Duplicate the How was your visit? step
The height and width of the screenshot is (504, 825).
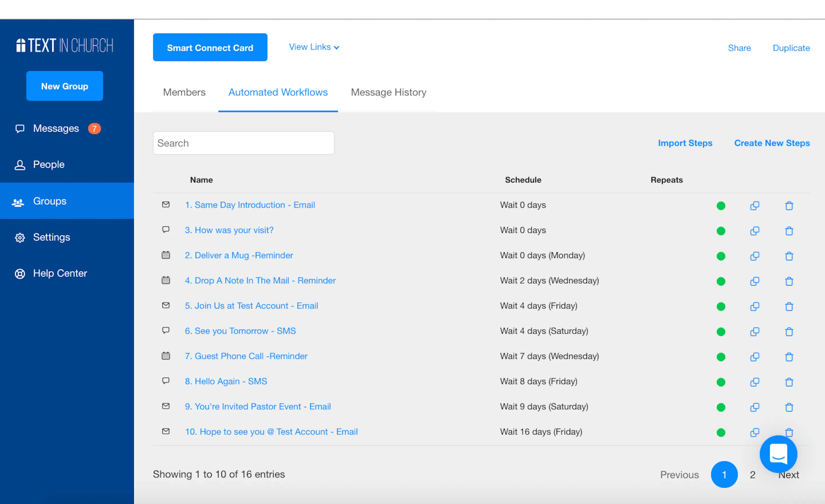(x=754, y=231)
